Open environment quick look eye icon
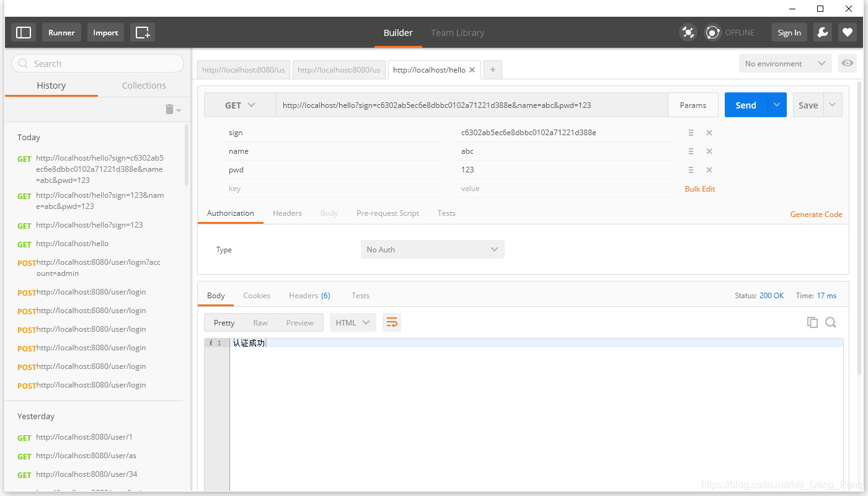The width and height of the screenshot is (868, 496). tap(848, 63)
